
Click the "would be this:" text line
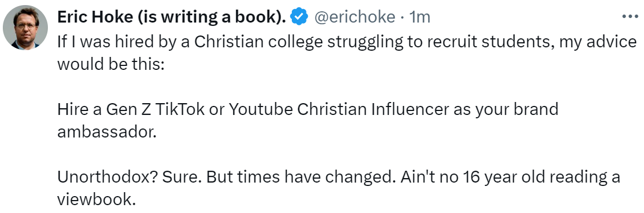click(x=110, y=64)
